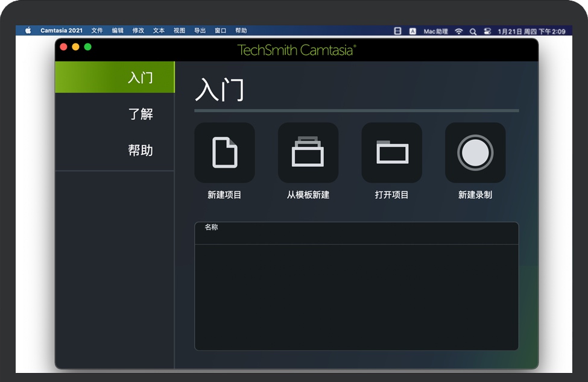588x382 pixels.
Task: Open the Apple menu icon
Action: 28,31
